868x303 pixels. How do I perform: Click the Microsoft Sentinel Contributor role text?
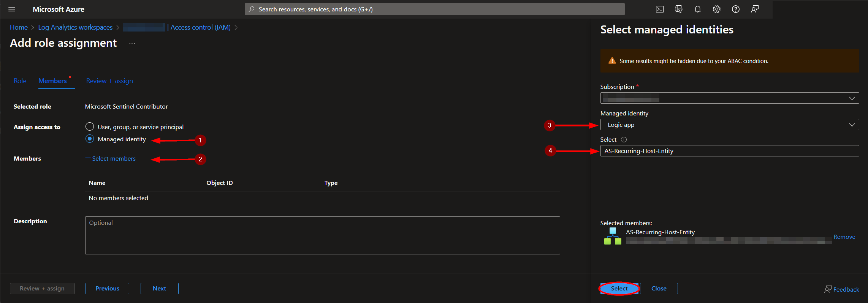[126, 106]
